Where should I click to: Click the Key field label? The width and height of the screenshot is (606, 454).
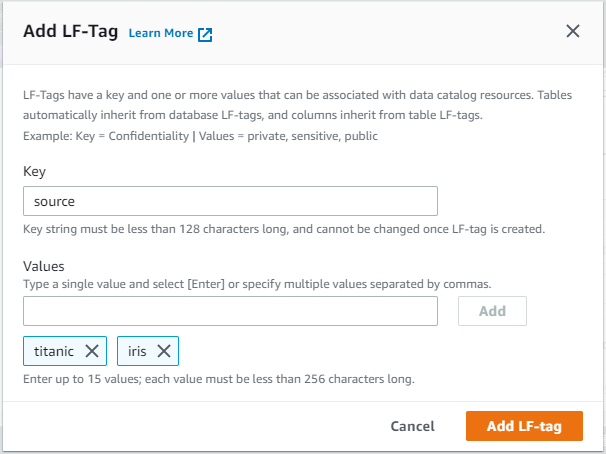coord(34,172)
